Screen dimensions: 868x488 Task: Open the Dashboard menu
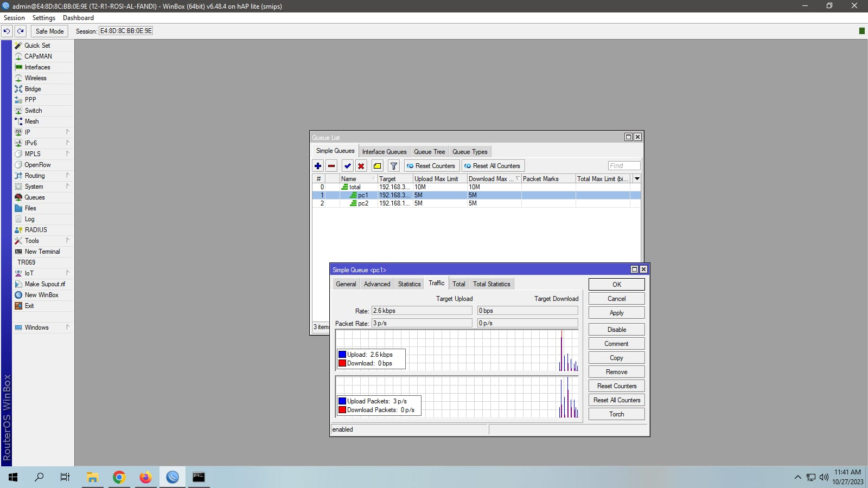point(78,18)
